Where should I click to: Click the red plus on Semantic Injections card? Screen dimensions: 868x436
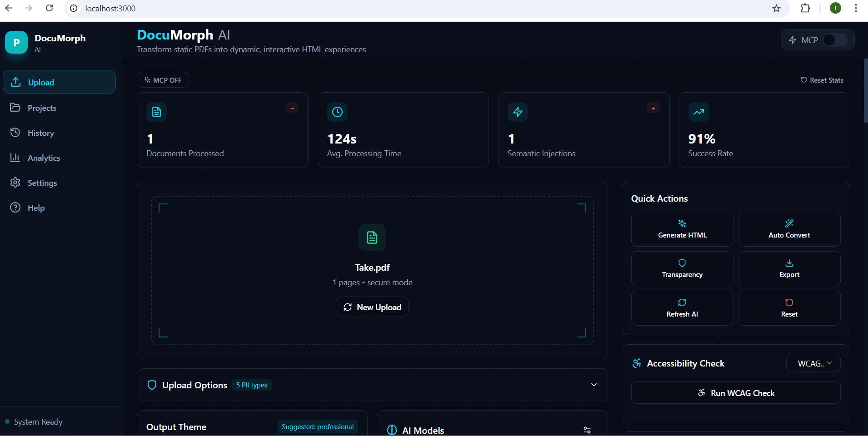tap(653, 108)
